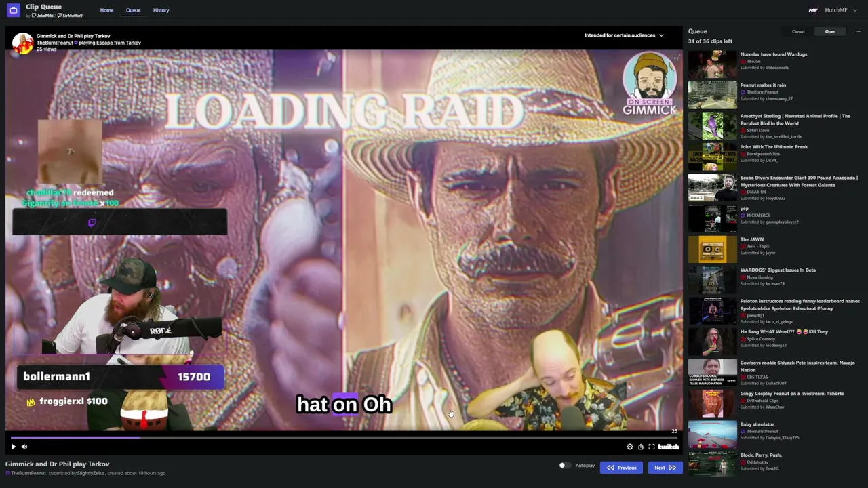Select the Cowboys rookie Shiyazh Pete thumbnail
The image size is (868, 488).
tap(712, 373)
